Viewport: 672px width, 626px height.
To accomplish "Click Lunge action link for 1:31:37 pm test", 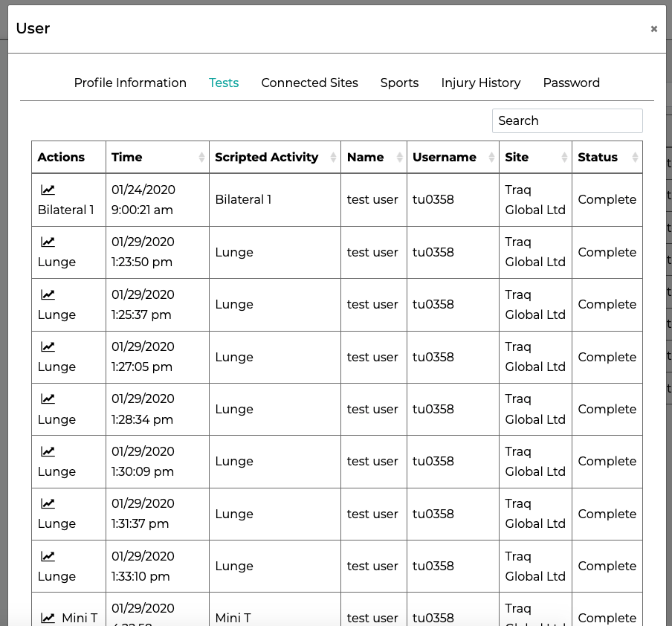I will [56, 524].
